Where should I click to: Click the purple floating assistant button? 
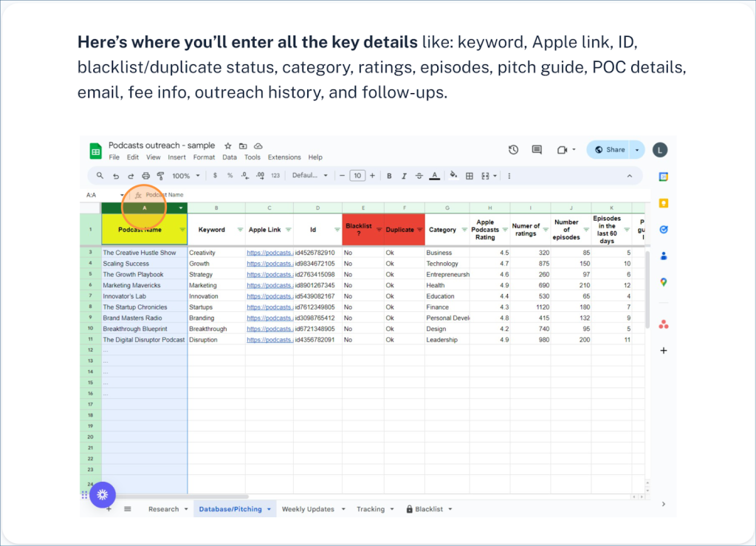[x=102, y=494]
